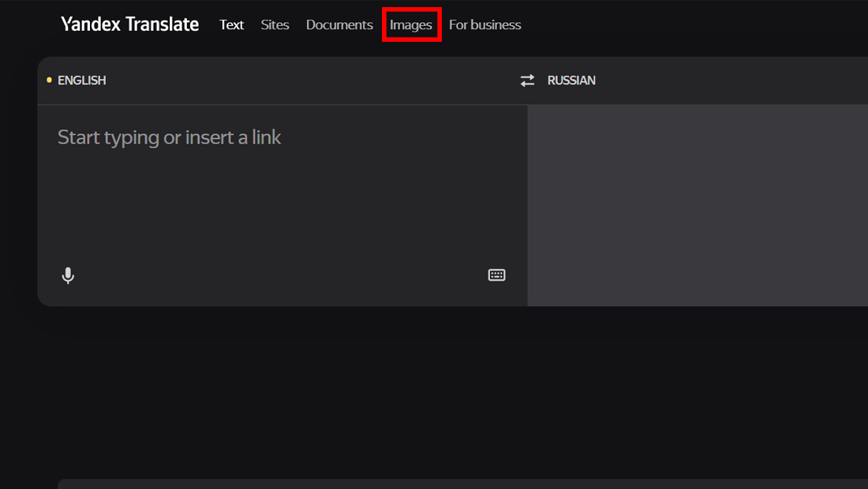Click the yellow dot beside ENGLISH
This screenshot has width=868, height=489.
point(49,80)
